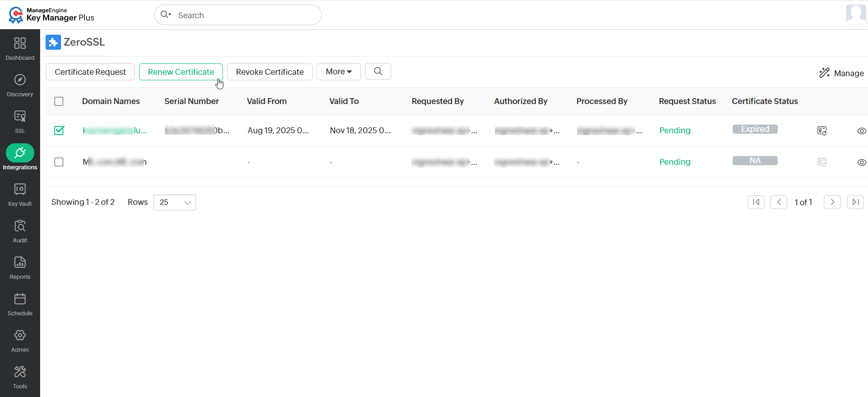Click the certificate action icon in Expired row
Screen dimensions: 868x397
click(x=822, y=131)
